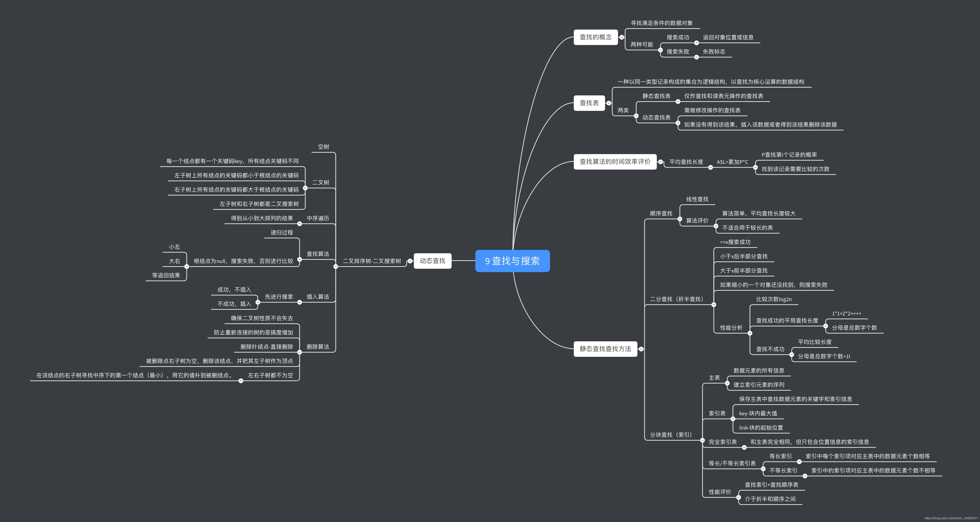980x522 pixels.
Task: Collapse the 两种可能 subtopic toggle
Action: pos(660,50)
